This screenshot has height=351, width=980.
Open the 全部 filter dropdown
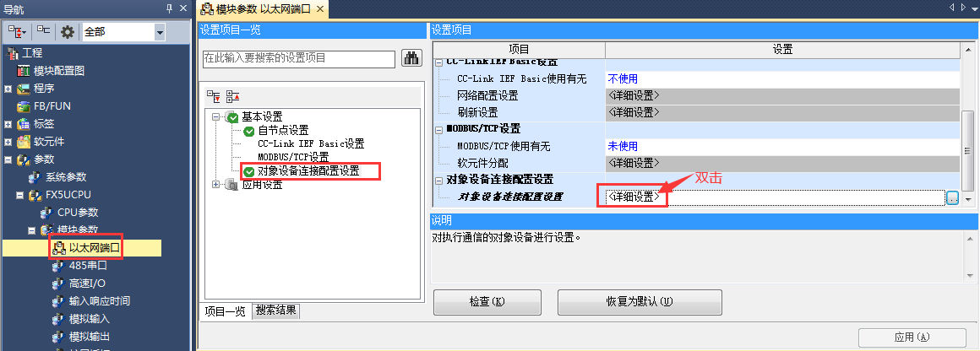coord(160,32)
